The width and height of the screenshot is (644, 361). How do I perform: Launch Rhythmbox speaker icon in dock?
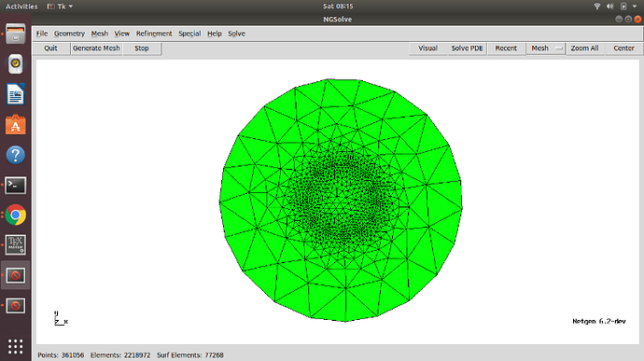coord(16,64)
